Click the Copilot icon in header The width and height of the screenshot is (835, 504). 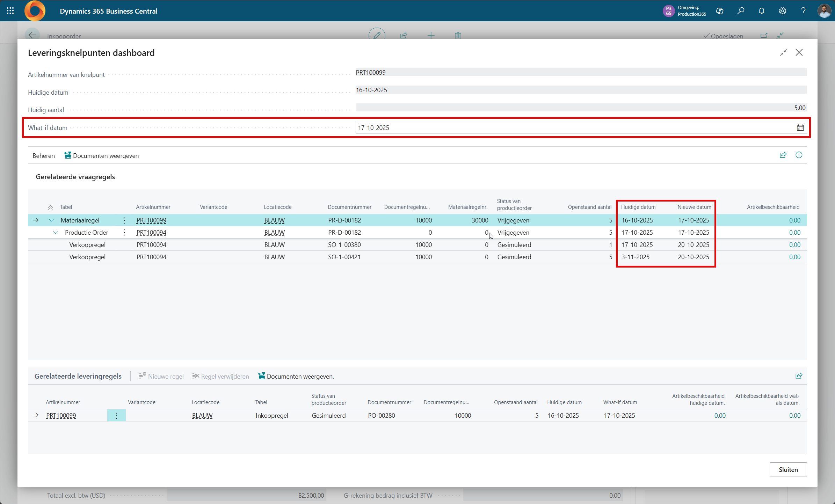click(719, 11)
